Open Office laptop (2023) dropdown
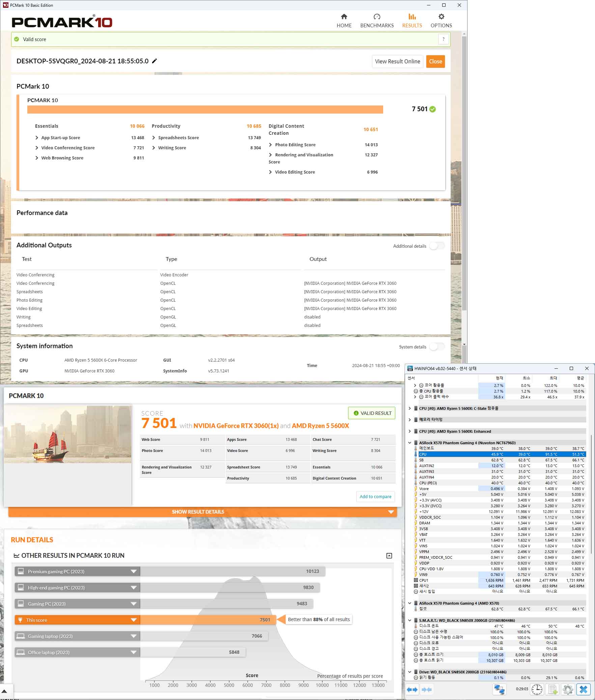The width and height of the screenshot is (595, 700). [x=134, y=652]
